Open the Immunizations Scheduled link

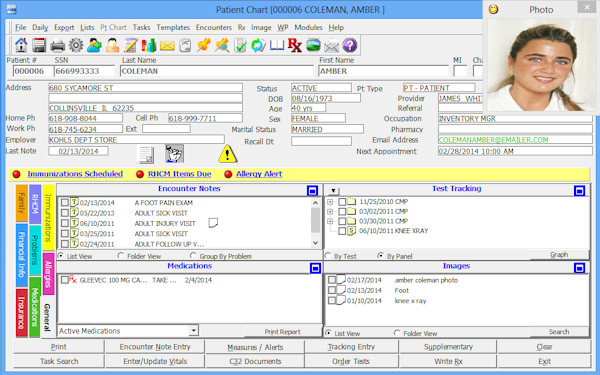click(75, 174)
